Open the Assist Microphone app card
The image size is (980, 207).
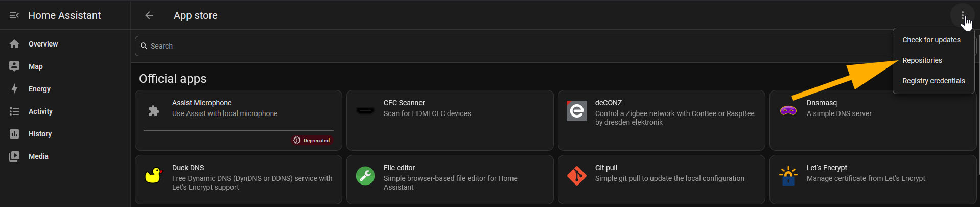(239, 120)
